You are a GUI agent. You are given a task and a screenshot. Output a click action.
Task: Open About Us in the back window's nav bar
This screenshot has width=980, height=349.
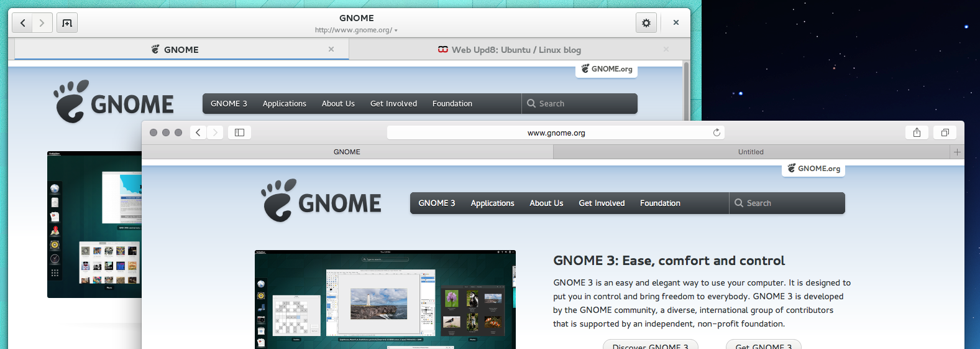[338, 104]
